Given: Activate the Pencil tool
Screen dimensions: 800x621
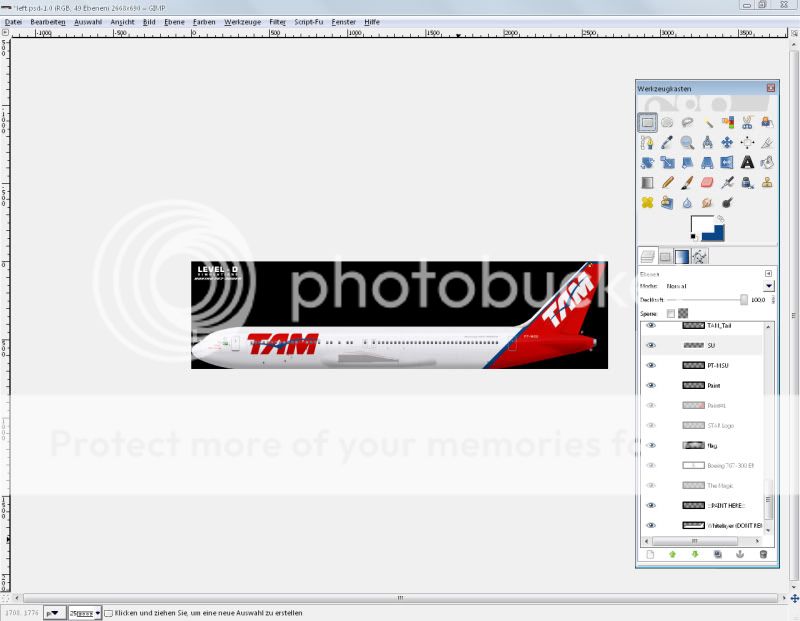Looking at the screenshot, I should click(667, 182).
